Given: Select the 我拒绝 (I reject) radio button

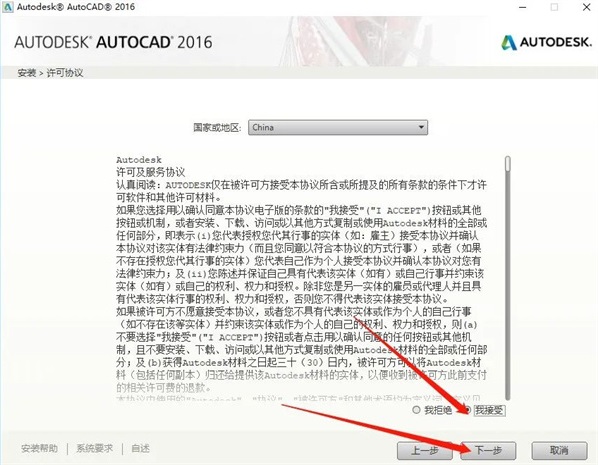Looking at the screenshot, I should tap(416, 410).
